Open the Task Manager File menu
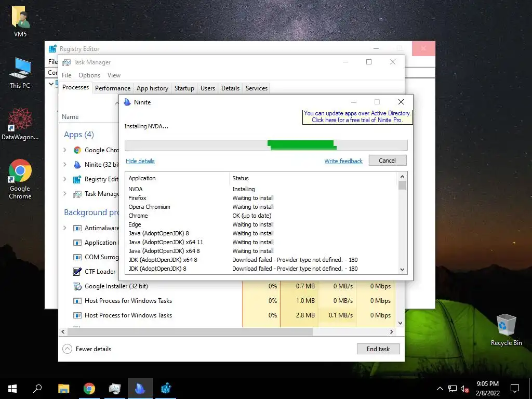Viewport: 532px width, 399px height. [66, 75]
